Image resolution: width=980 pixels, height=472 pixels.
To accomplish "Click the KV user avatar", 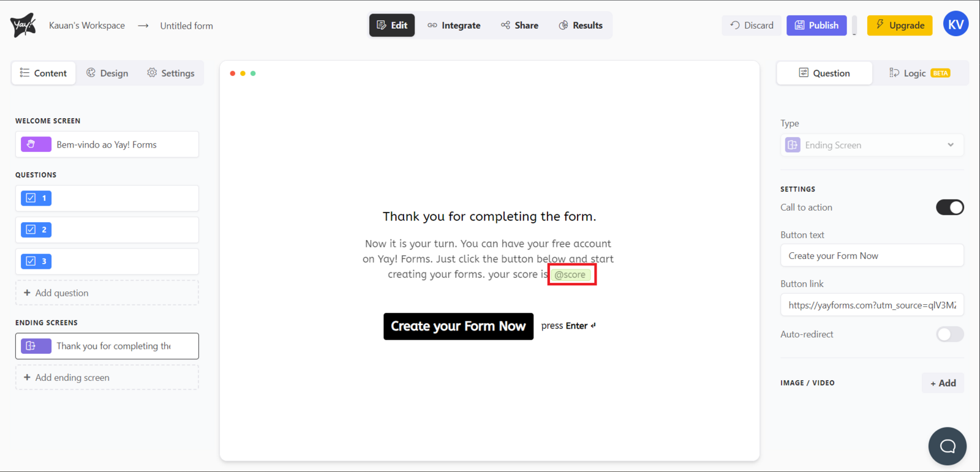I will (x=955, y=25).
